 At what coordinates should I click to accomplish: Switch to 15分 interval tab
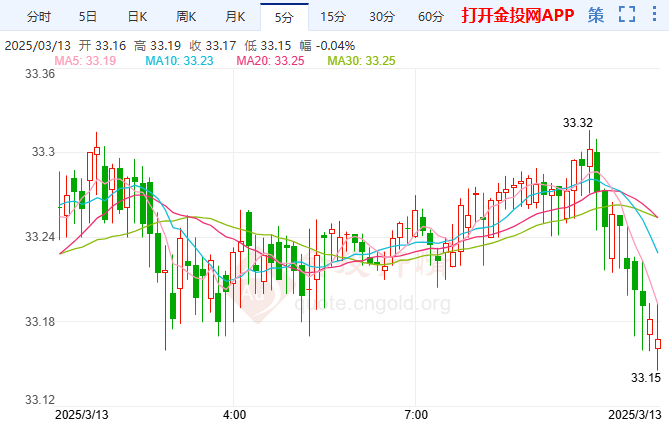click(x=333, y=17)
